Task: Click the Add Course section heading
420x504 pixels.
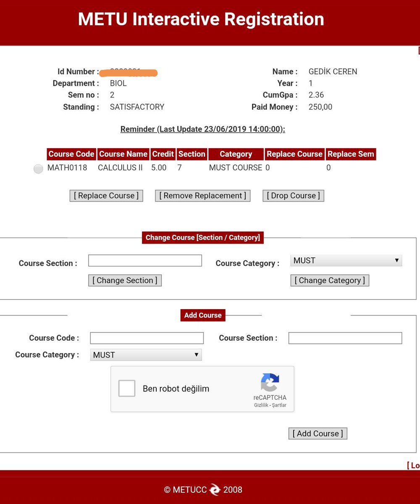Action: coord(203,315)
